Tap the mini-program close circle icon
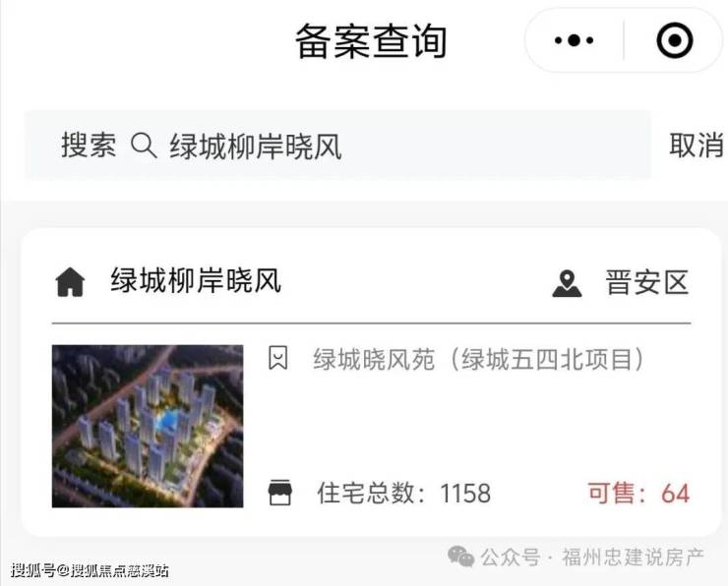Screen dimensions: 728x586 click(675, 40)
